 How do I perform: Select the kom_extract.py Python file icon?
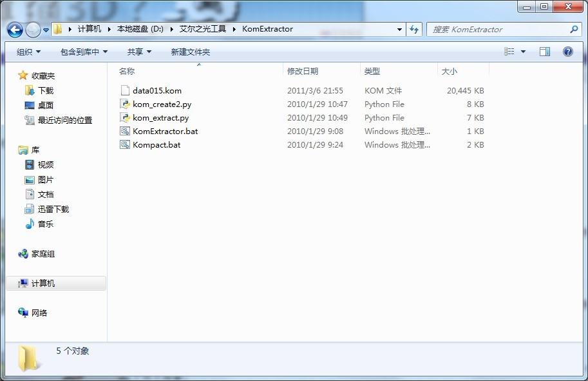(125, 117)
